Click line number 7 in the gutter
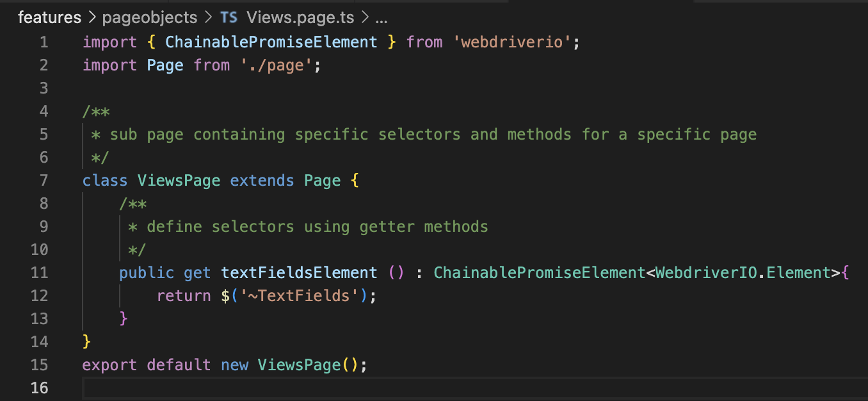868x401 pixels. [44, 181]
